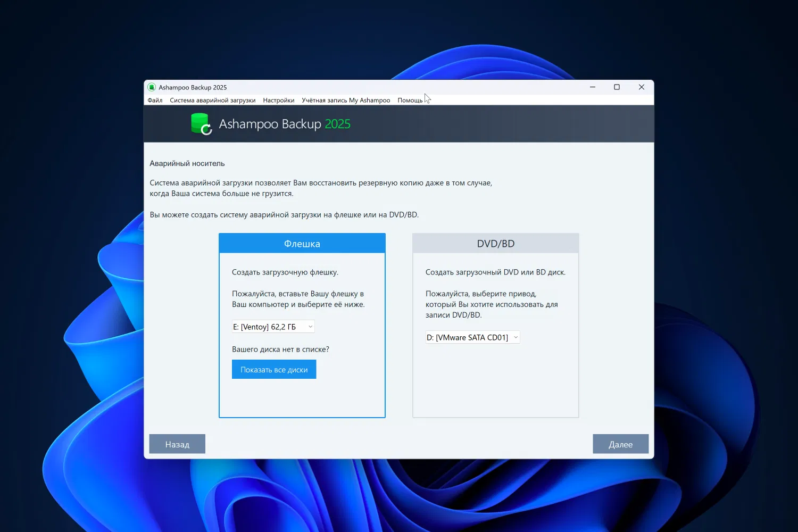
Task: Minimize the Ashampoo Backup window
Action: point(593,87)
